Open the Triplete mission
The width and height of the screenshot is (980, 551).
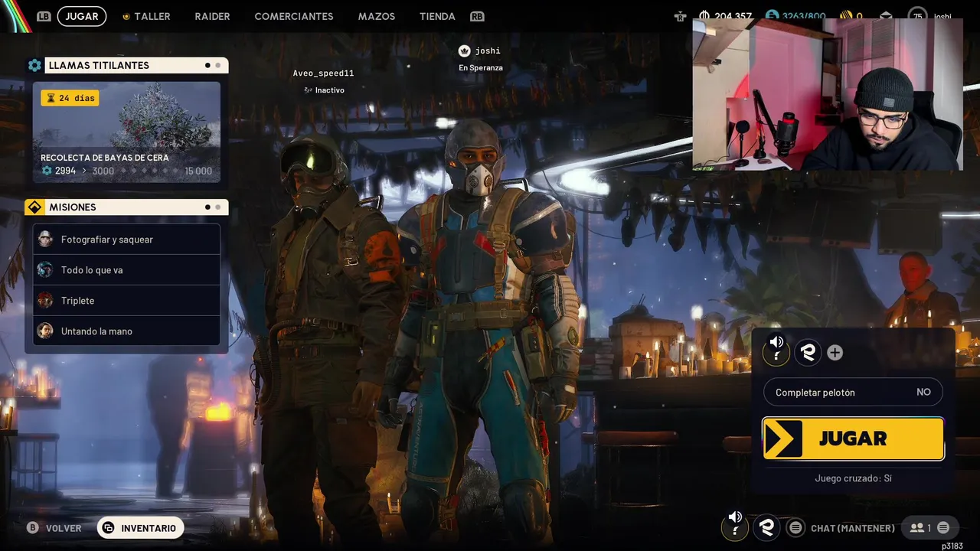pyautogui.click(x=126, y=301)
